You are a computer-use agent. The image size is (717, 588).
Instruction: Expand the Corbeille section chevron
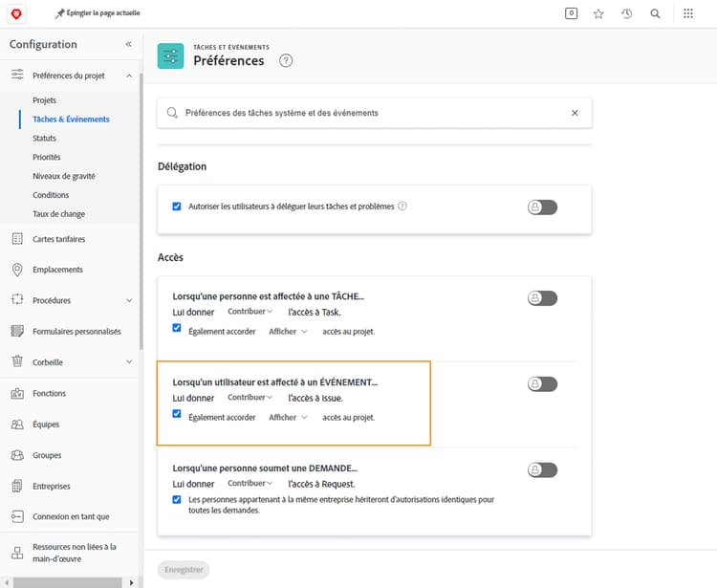[x=129, y=361]
